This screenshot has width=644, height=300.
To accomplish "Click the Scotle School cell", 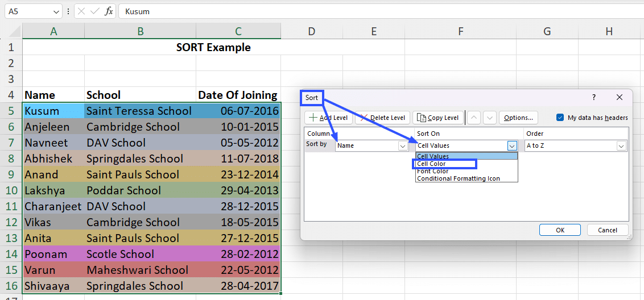I will [141, 254].
